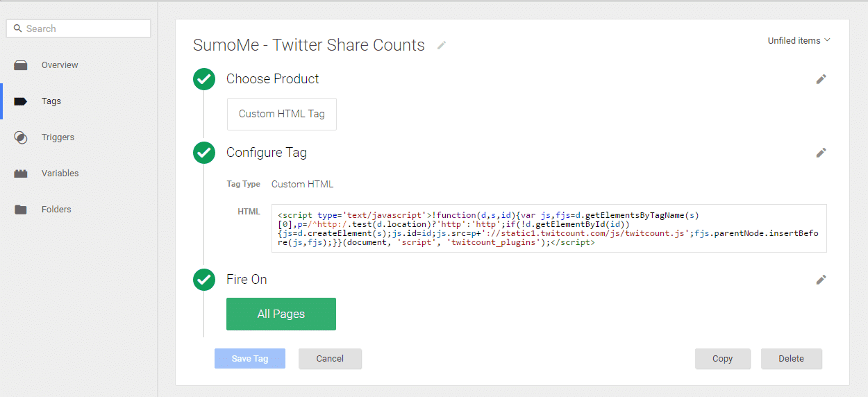Click pencil icon to edit Configure Tag
868x397 pixels.
[821, 153]
